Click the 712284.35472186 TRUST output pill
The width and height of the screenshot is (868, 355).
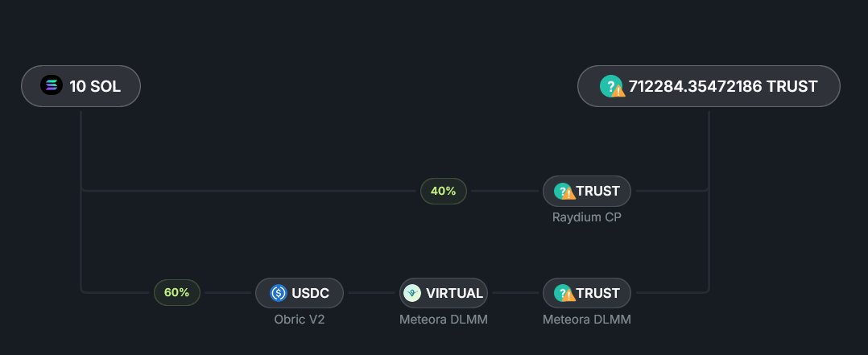[x=709, y=86]
